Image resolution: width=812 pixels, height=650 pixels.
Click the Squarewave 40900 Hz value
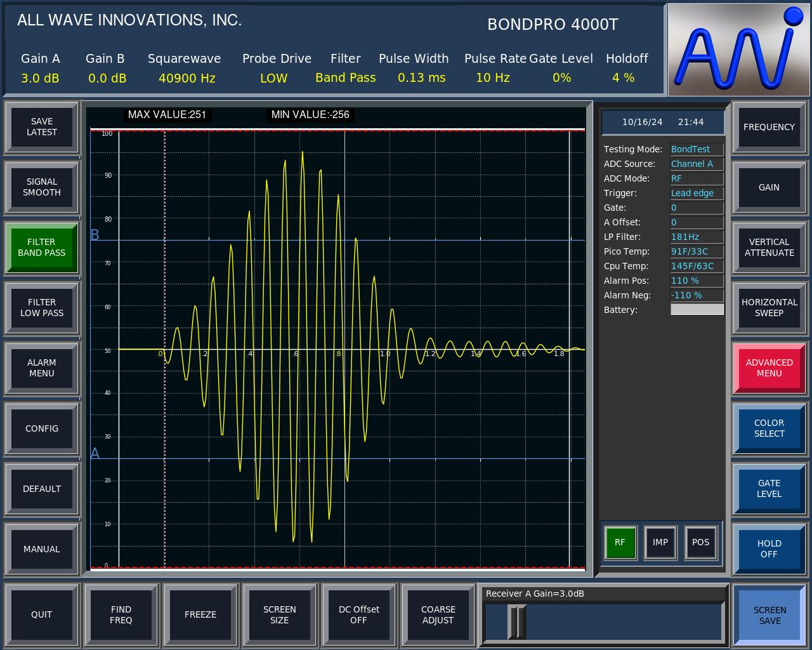[x=187, y=78]
